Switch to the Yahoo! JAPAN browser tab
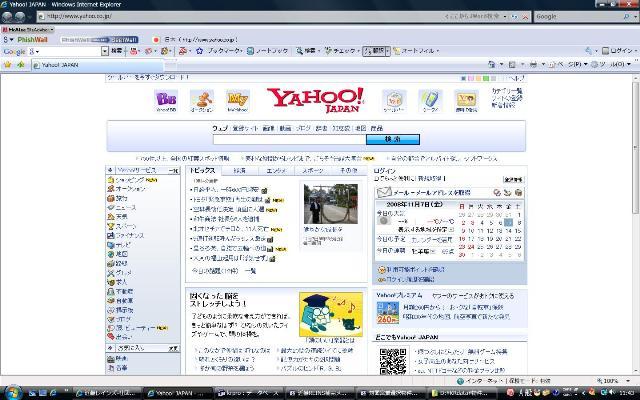This screenshot has height=400, width=640. [97, 64]
